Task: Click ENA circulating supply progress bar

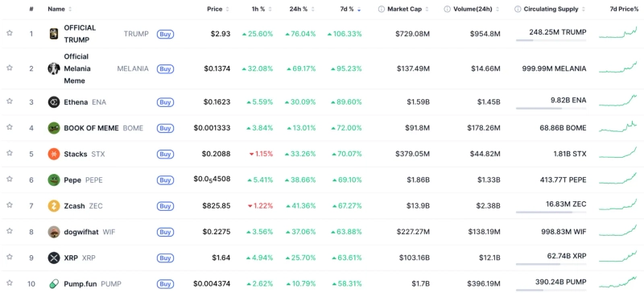Action: coord(551,109)
